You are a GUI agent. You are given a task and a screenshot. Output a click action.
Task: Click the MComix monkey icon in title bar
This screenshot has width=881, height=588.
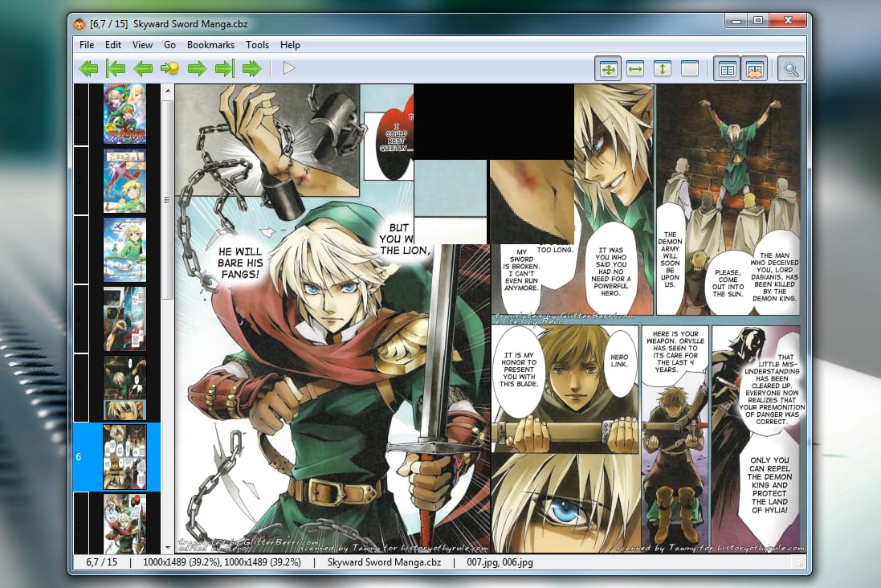click(80, 24)
